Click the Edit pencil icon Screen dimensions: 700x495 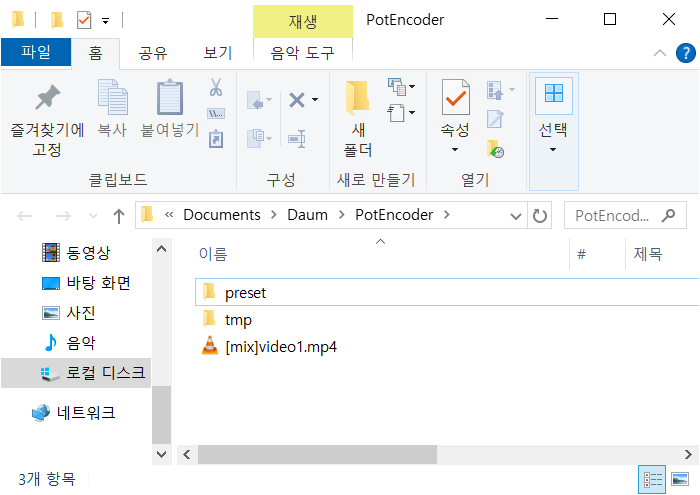click(495, 119)
